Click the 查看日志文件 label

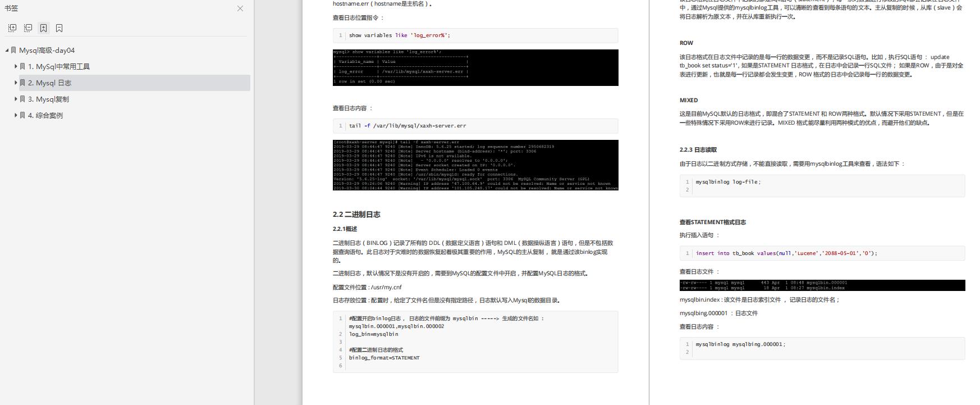click(699, 271)
